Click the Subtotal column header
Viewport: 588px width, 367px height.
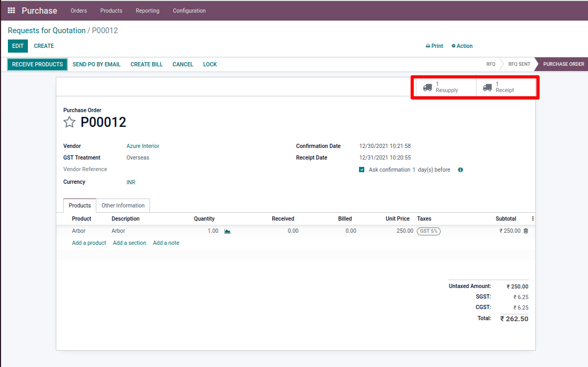[x=506, y=219]
